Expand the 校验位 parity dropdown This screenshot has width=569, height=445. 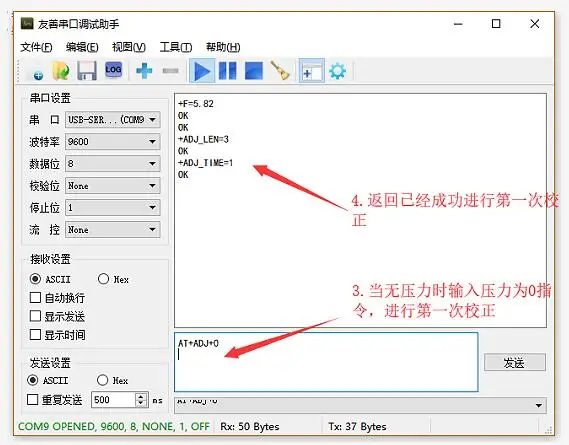tap(113, 185)
